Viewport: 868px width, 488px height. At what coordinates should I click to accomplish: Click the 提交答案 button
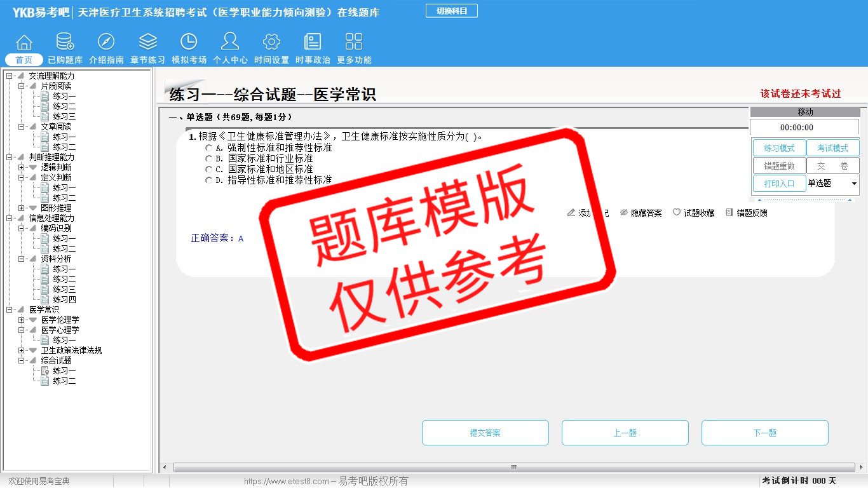tap(485, 433)
